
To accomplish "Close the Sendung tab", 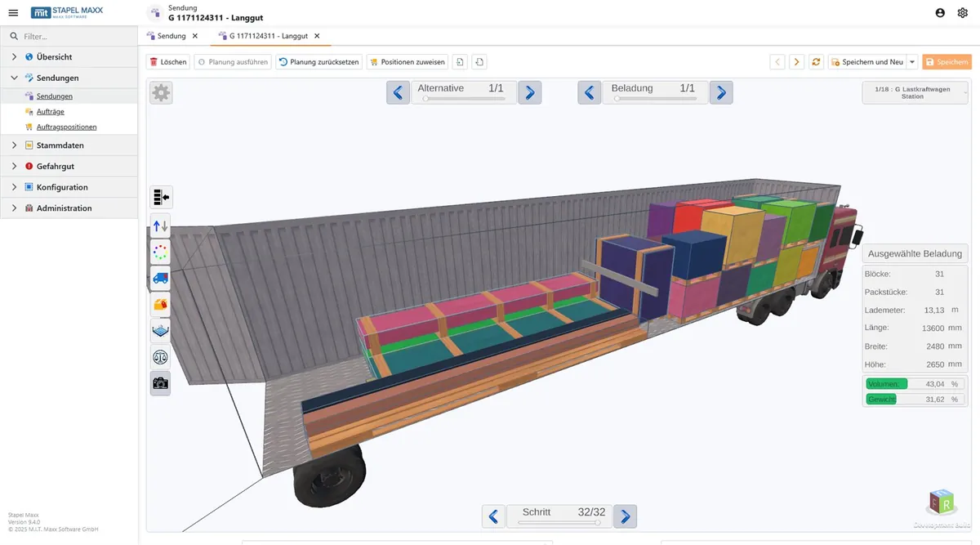I will click(x=195, y=36).
